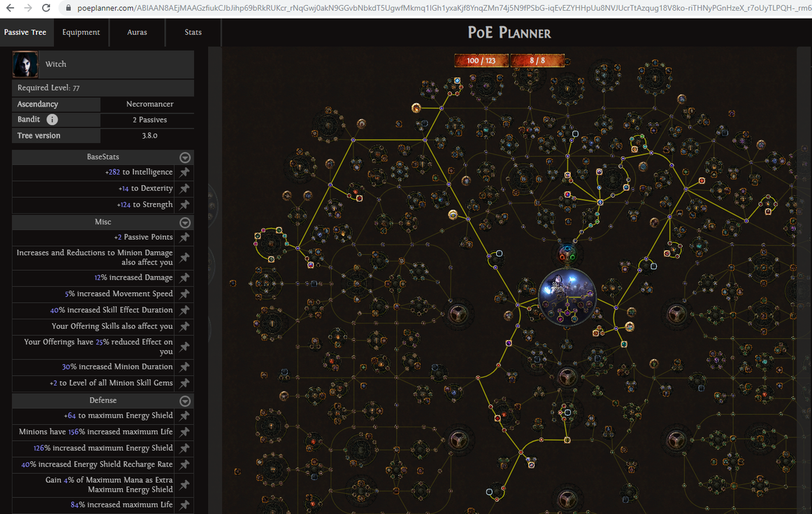Click the Your Offering Skills also affect you text
812x514 pixels.
(x=112, y=326)
